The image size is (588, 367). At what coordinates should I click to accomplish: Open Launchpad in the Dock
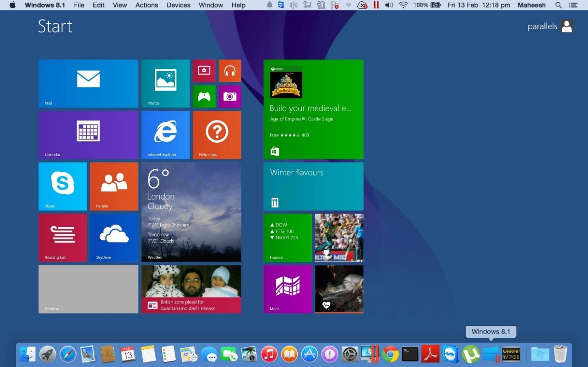[48, 354]
